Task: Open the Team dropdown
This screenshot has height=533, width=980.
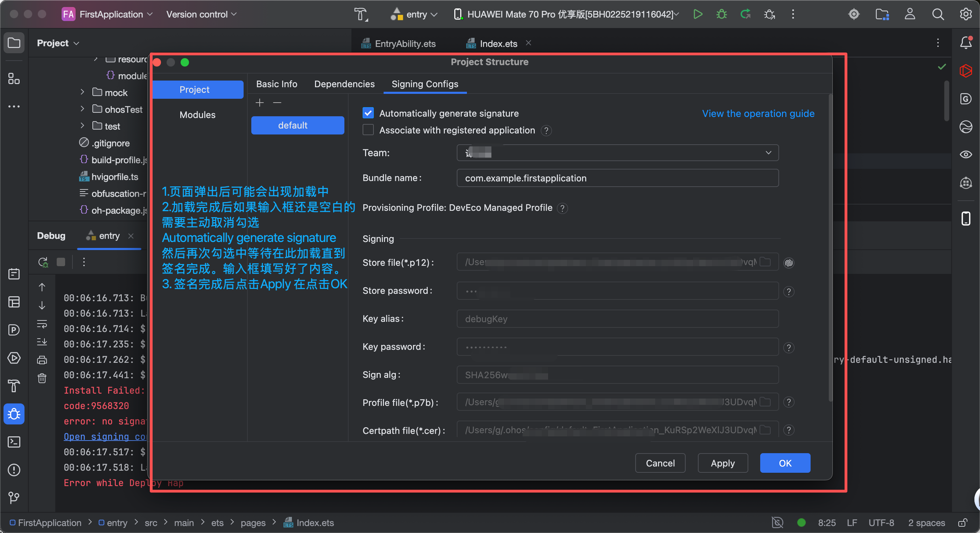Action: pos(617,153)
